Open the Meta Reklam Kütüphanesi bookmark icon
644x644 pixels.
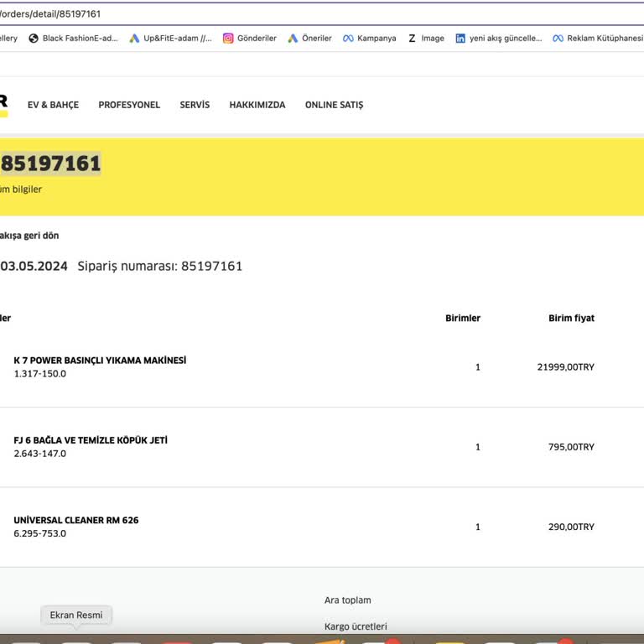point(558,39)
